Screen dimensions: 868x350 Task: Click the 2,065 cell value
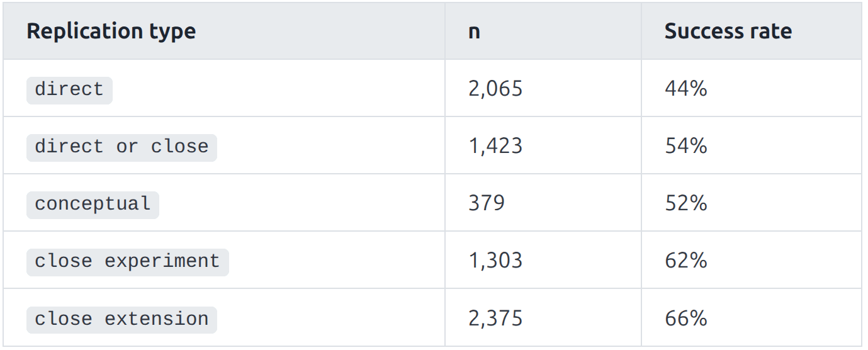[x=495, y=89]
